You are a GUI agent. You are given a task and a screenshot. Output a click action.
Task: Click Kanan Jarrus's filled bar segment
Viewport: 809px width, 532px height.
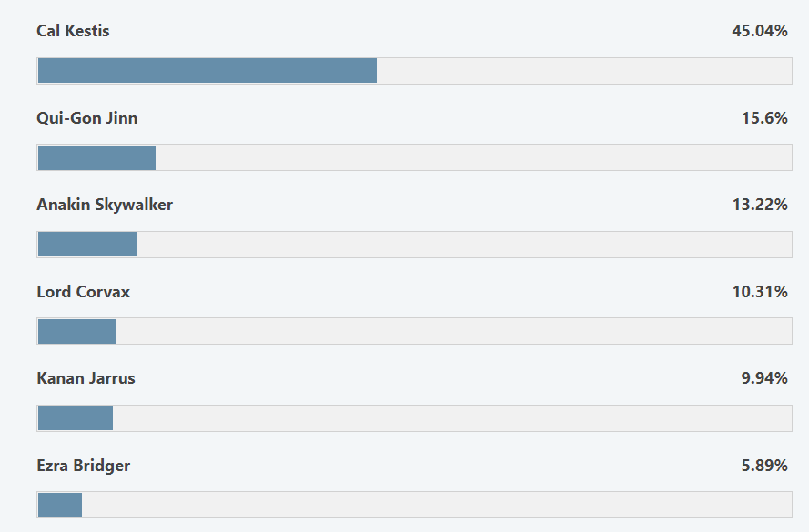pos(76,418)
